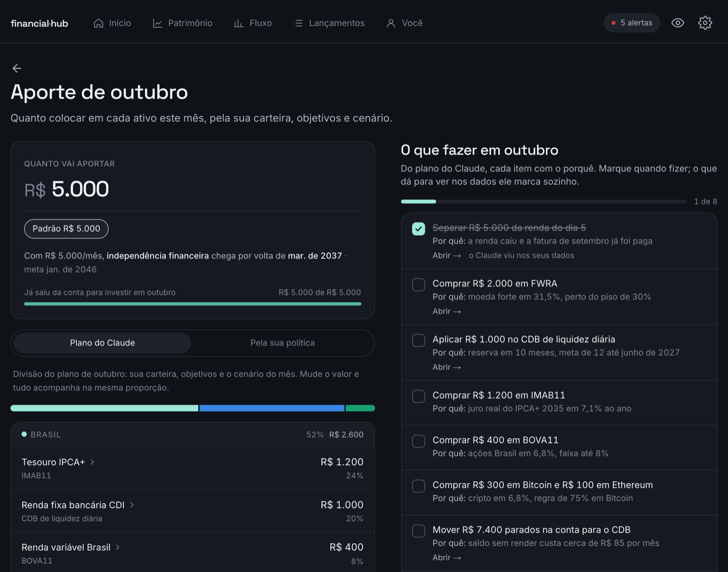
Task: Click the Você person icon
Action: (x=391, y=23)
